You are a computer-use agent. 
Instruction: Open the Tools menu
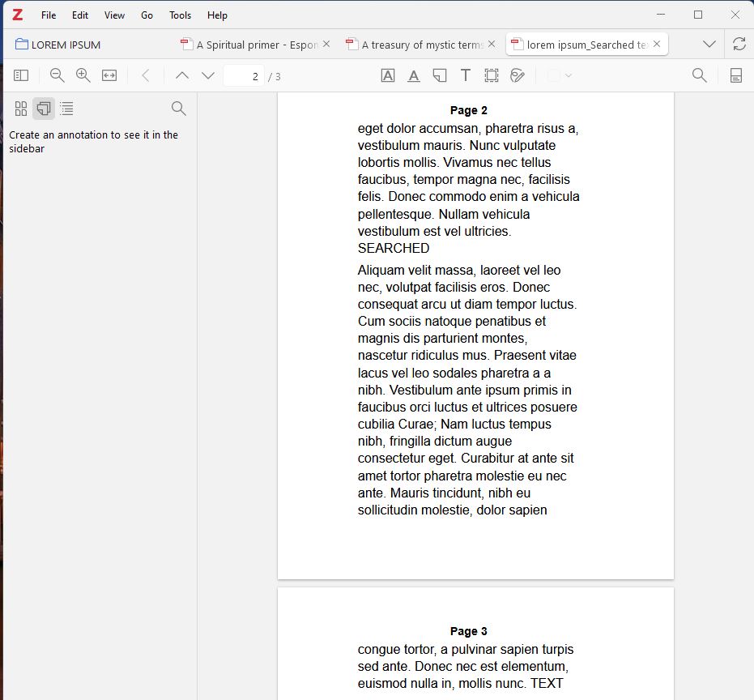tap(181, 15)
